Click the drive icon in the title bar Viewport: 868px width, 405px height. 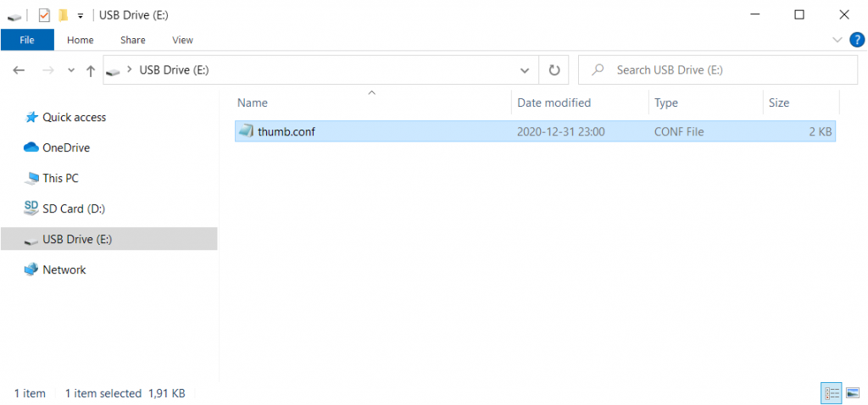click(14, 16)
